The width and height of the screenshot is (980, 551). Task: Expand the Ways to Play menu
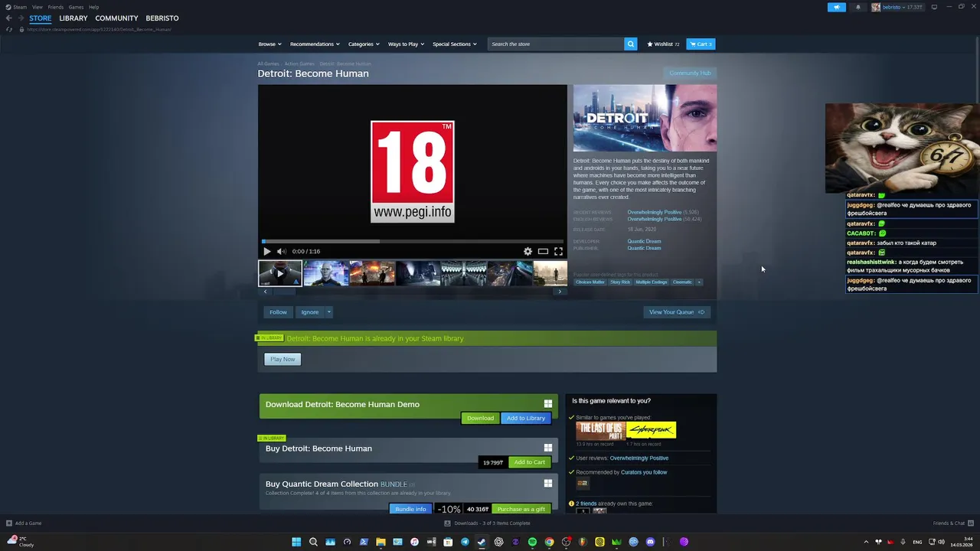pyautogui.click(x=406, y=44)
